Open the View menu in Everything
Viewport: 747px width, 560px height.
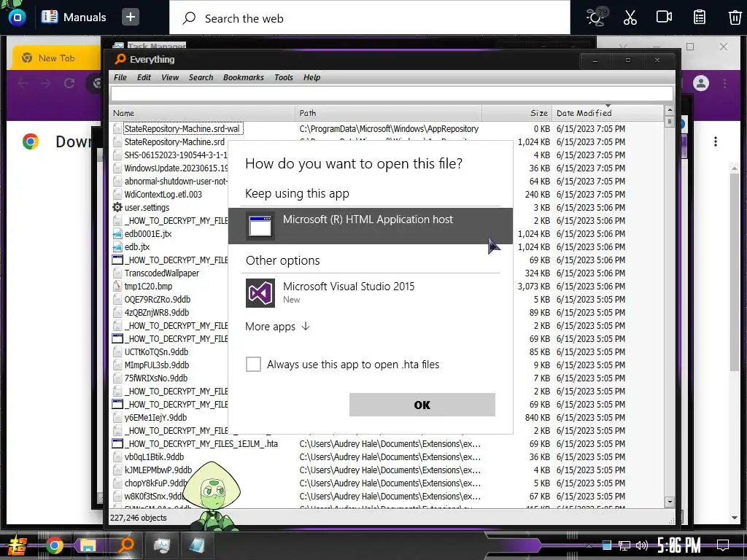169,77
